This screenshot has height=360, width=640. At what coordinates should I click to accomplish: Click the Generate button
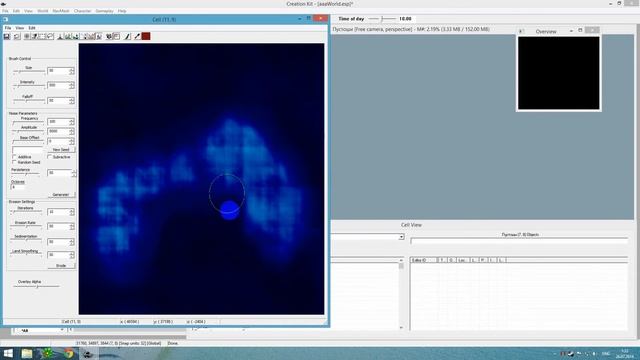pos(61,195)
